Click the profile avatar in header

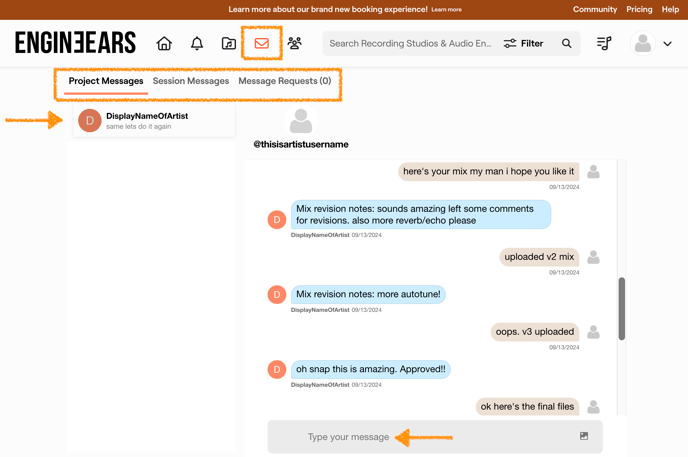pos(643,44)
